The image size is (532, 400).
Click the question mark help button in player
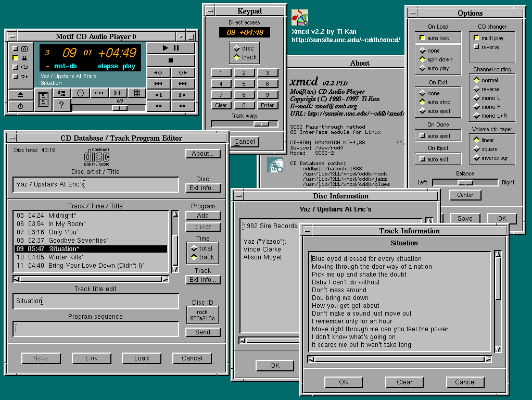[62, 105]
